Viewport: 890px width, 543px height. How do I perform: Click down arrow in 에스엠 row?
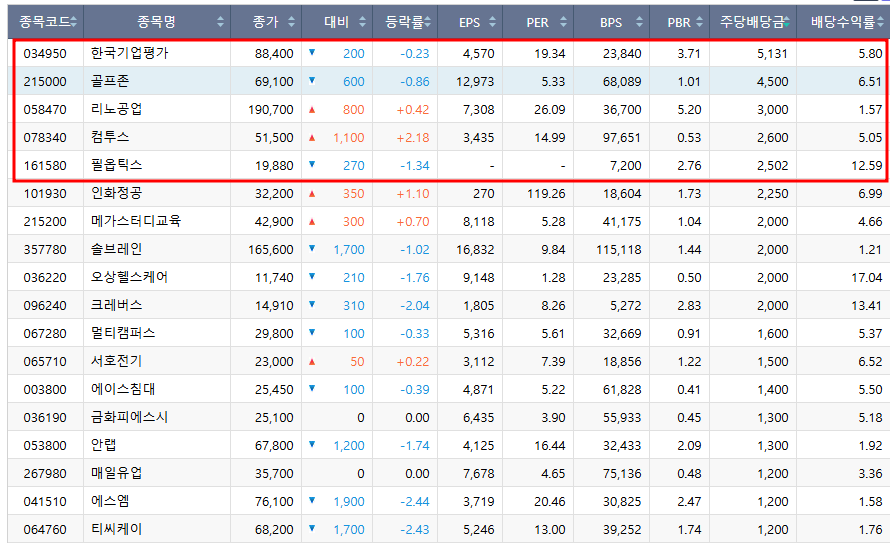tap(312, 500)
